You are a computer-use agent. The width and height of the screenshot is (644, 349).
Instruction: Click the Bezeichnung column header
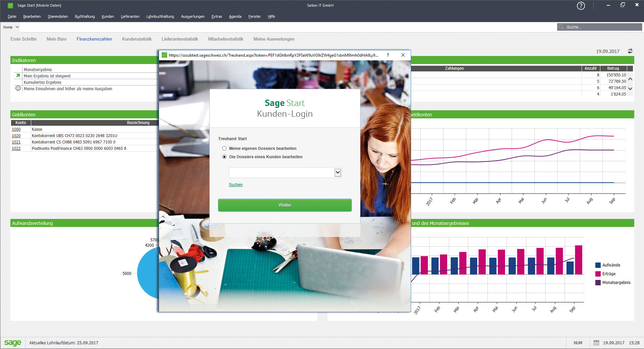[138, 123]
